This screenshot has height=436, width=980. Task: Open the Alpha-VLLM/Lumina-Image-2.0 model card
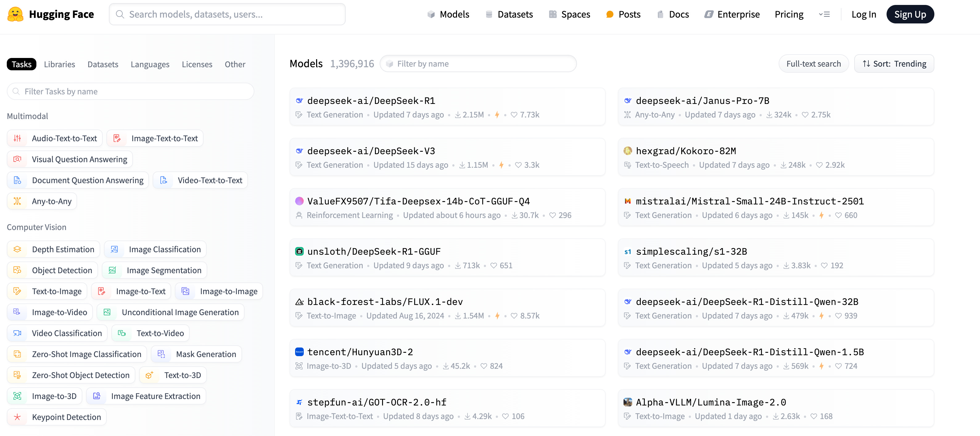click(x=776, y=408)
